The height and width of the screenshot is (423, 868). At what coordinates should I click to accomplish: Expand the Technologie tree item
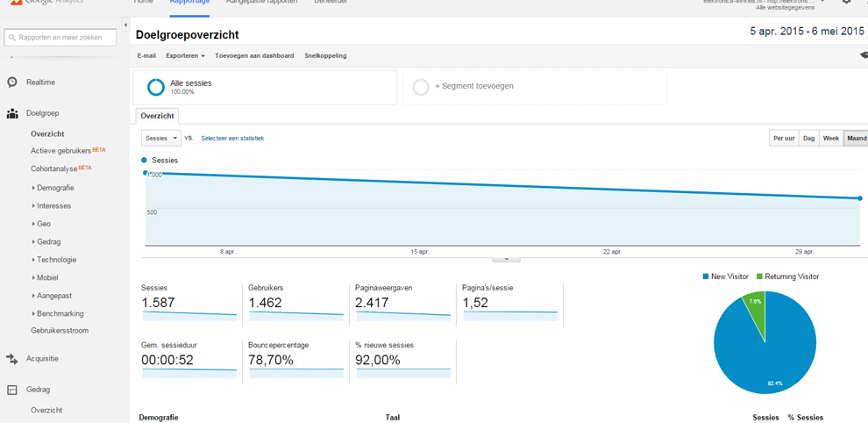(x=34, y=260)
